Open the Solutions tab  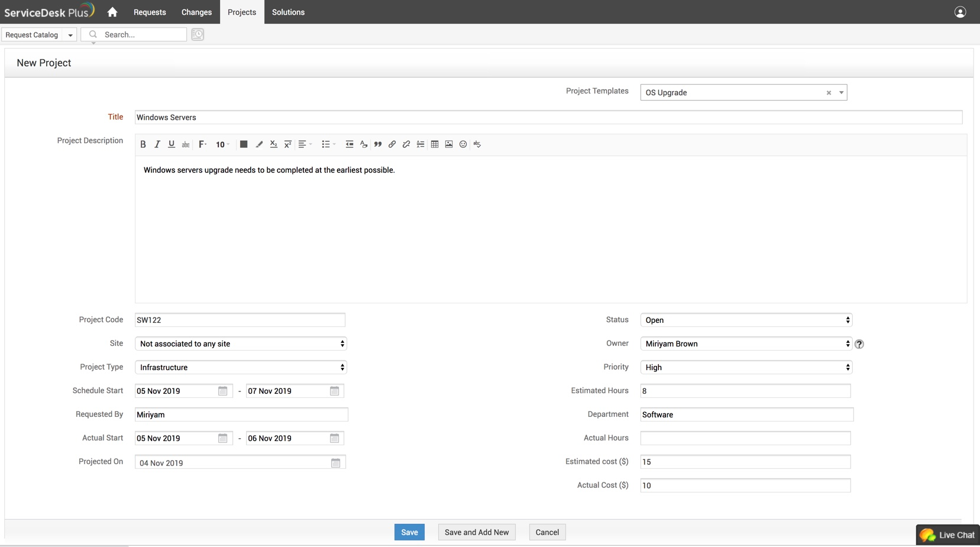288,12
